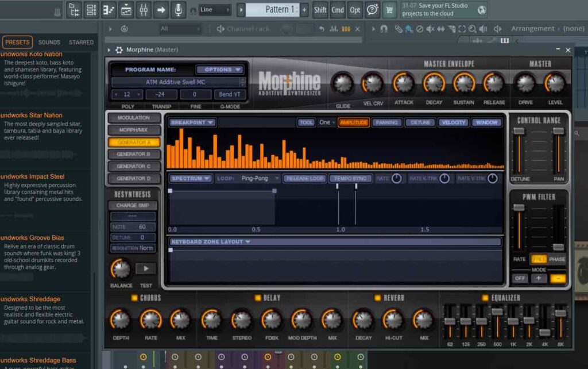588x369 pixels.
Task: Open the Modulation page
Action: pyautogui.click(x=134, y=118)
